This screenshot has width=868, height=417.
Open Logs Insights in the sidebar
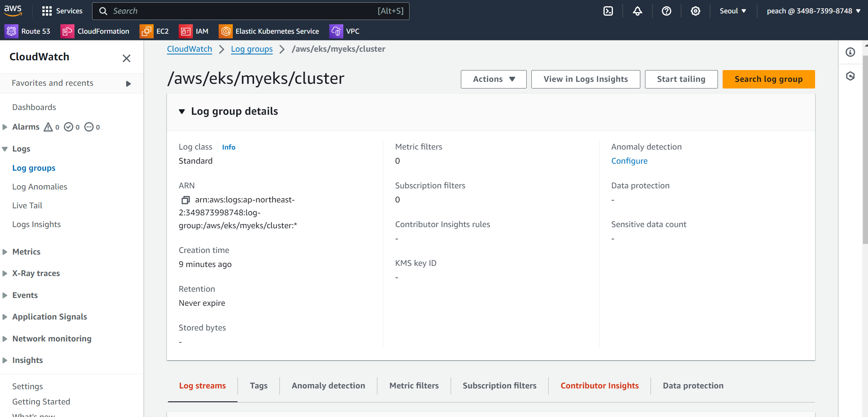[36, 224]
